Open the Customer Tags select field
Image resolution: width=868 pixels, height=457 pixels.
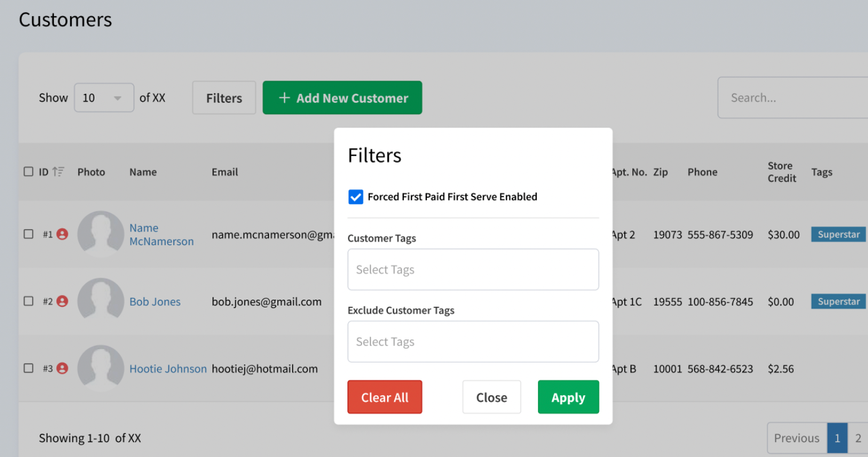pos(473,269)
